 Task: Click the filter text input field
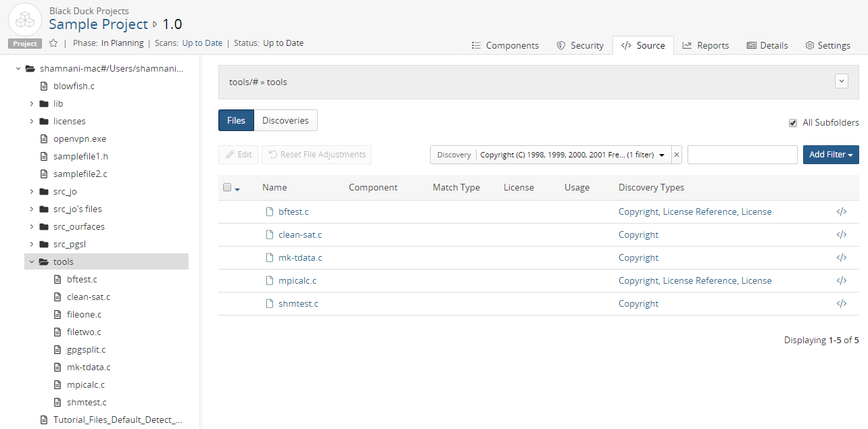(x=742, y=155)
